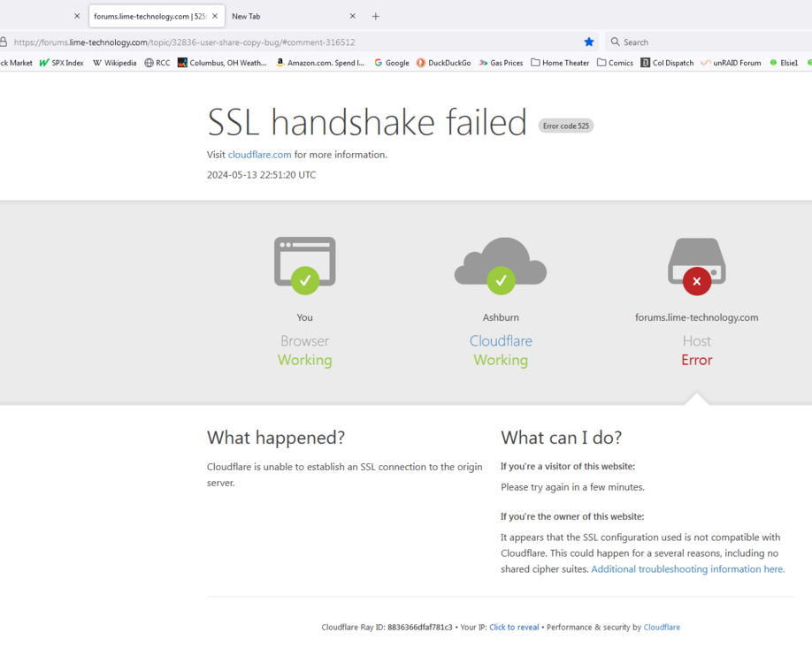Click the URL address bar
The height and width of the screenshot is (663, 812).
coord(295,42)
